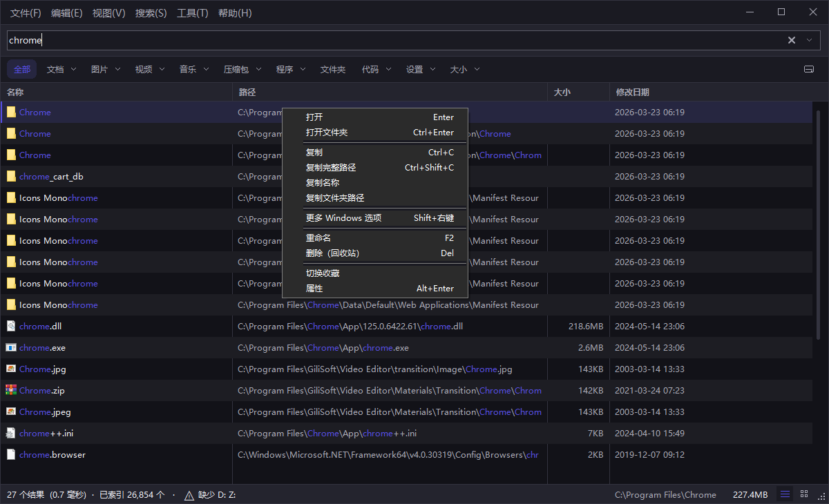Choose 切换收藏 in the context menu
This screenshot has height=504, width=829.
tap(375, 273)
